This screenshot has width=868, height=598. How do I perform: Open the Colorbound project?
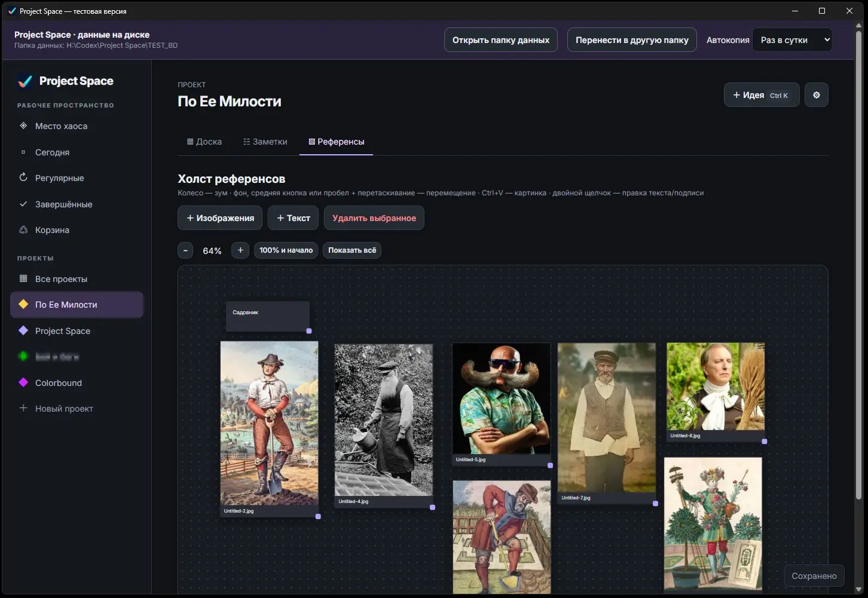[77, 382]
